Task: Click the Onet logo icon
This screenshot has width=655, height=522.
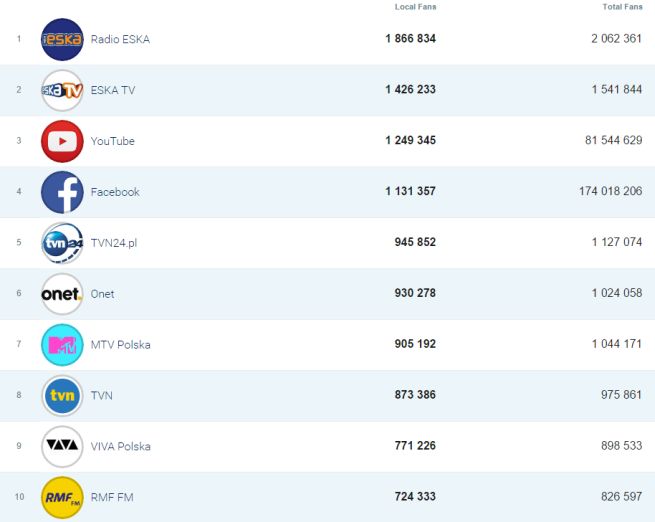Action: click(62, 294)
